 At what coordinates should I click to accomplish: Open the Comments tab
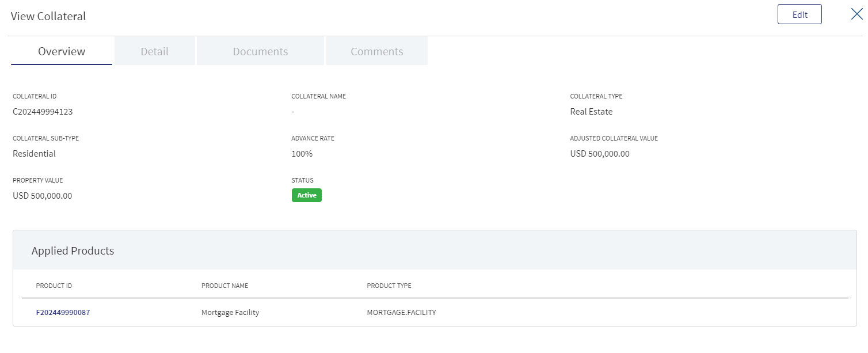point(377,51)
